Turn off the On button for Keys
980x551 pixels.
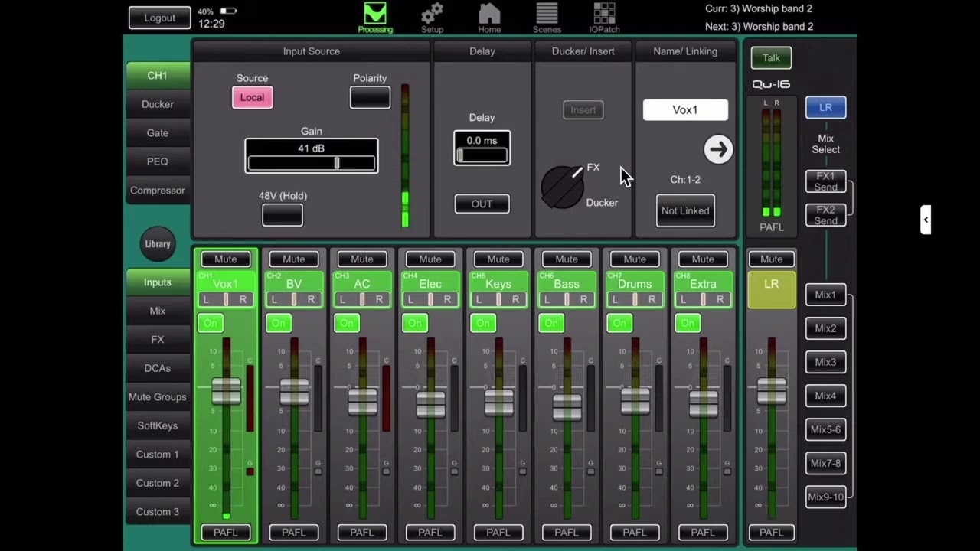tap(483, 323)
